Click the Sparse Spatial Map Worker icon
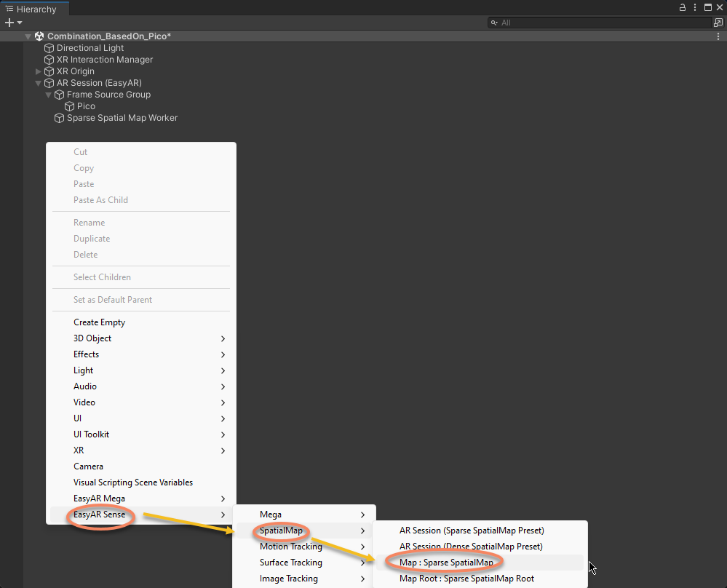The image size is (727, 588). point(60,118)
